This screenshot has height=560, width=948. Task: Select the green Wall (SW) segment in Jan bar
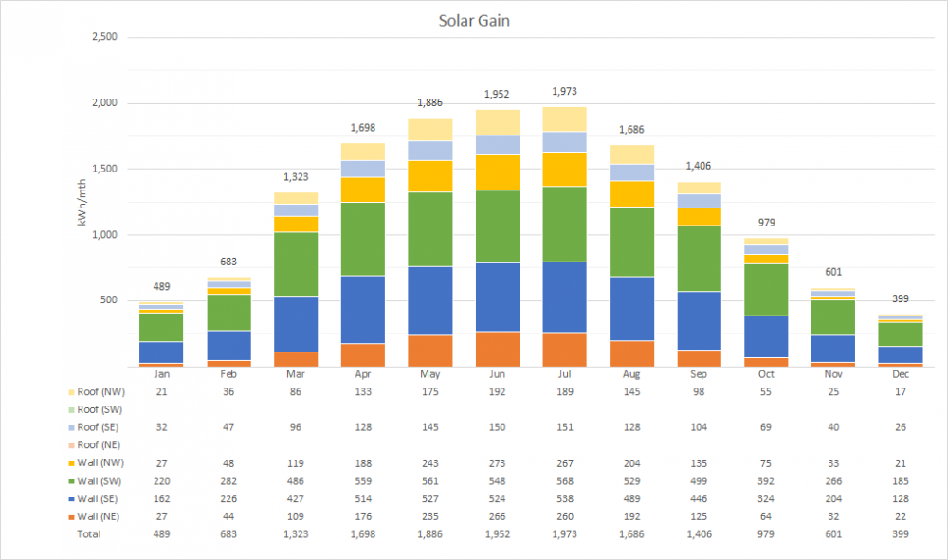[161, 328]
